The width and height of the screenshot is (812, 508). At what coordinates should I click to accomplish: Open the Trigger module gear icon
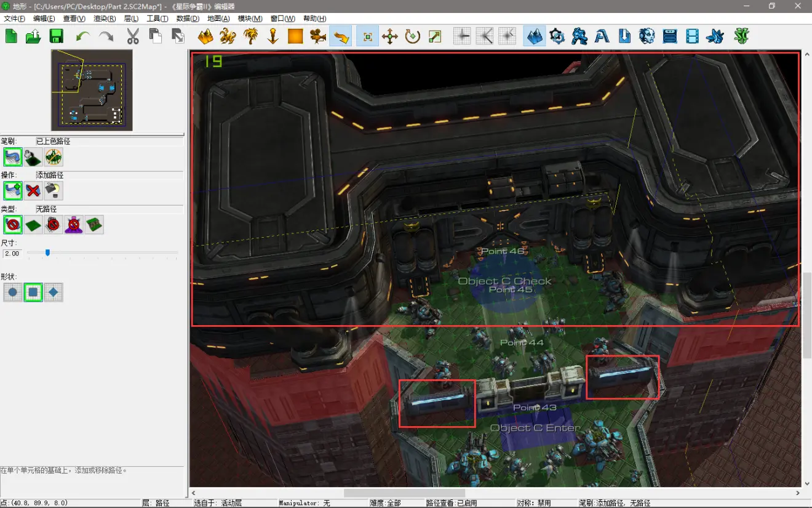tap(557, 36)
